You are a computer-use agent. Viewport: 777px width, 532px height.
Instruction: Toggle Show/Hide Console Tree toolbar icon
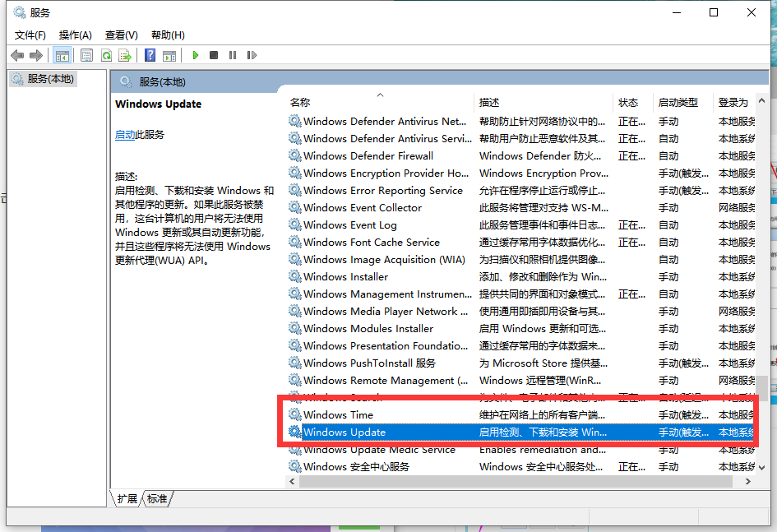pos(62,55)
